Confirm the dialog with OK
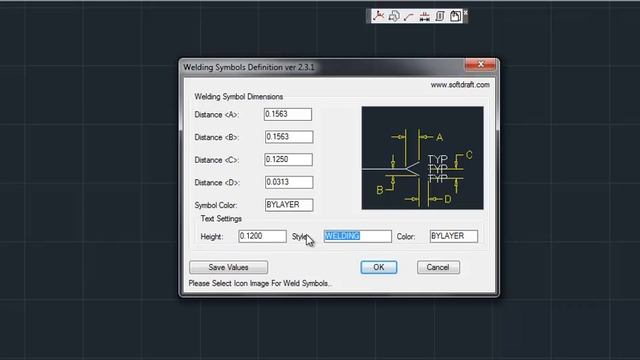This screenshot has width=640, height=360. (x=379, y=267)
